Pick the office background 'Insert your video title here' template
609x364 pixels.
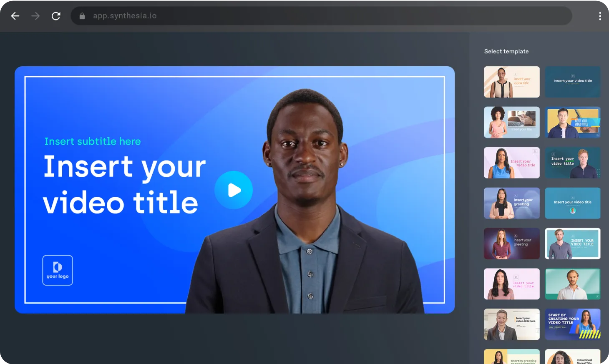512,324
